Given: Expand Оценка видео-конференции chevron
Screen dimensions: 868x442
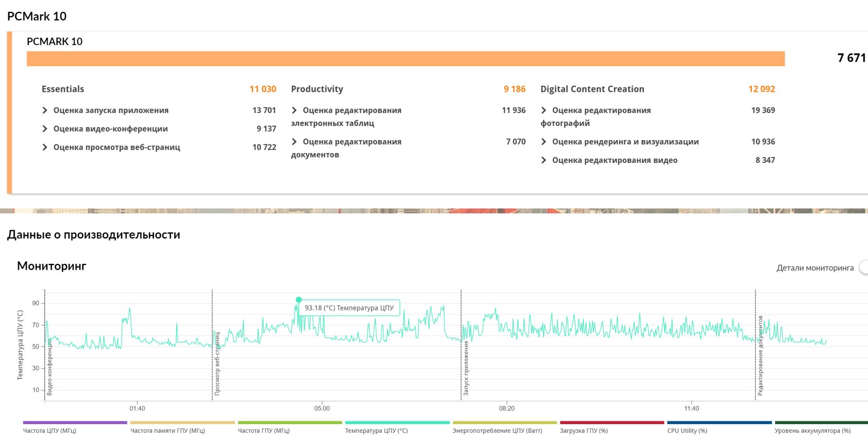Looking at the screenshot, I should click(45, 129).
